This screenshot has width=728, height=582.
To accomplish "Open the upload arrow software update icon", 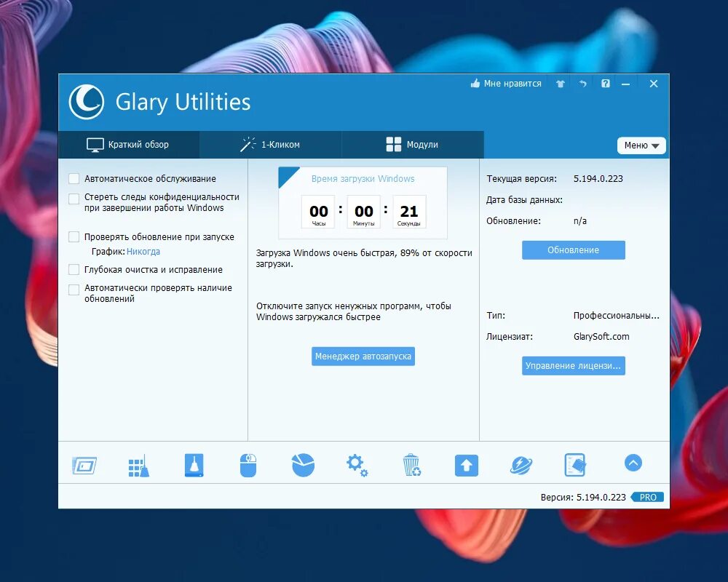I will tap(466, 465).
